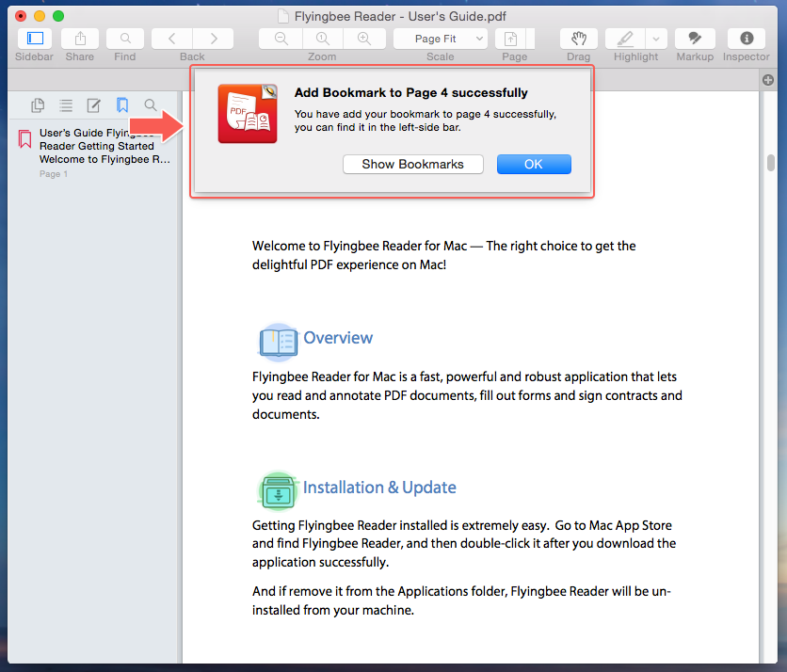Click the vertical scrollbar thumb
This screenshot has width=787, height=672.
[x=771, y=163]
